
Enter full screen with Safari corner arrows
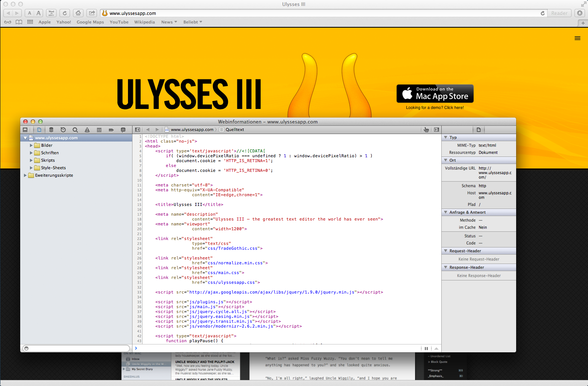pyautogui.click(x=584, y=4)
